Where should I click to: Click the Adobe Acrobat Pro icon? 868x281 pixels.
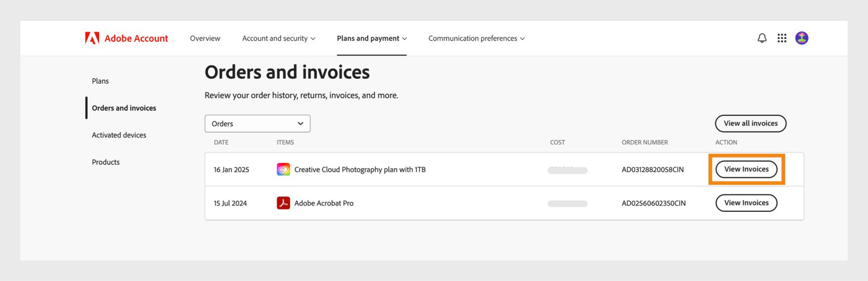283,203
